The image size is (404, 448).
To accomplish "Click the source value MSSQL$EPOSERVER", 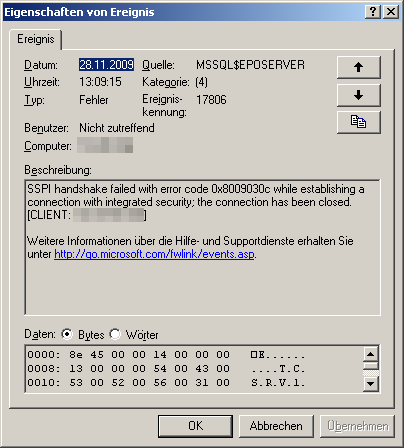I will [250, 65].
